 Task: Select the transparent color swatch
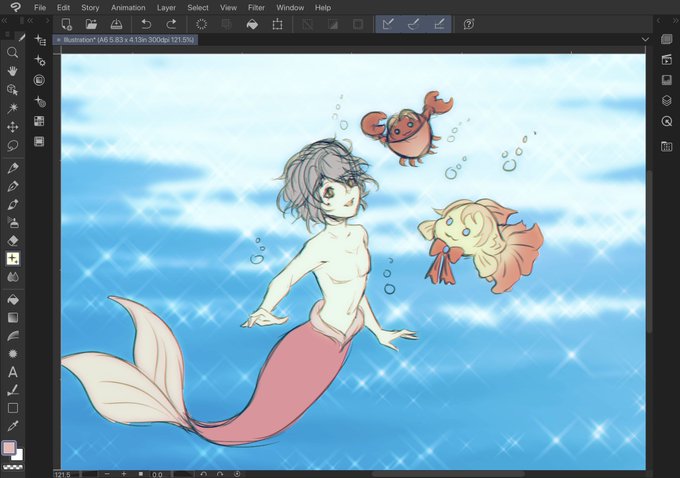(x=13, y=467)
